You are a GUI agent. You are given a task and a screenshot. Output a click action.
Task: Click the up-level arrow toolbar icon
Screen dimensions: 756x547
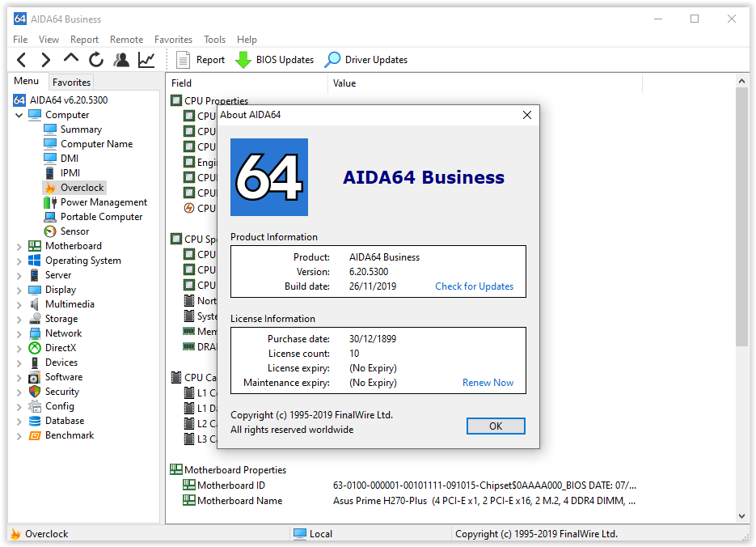click(x=71, y=59)
